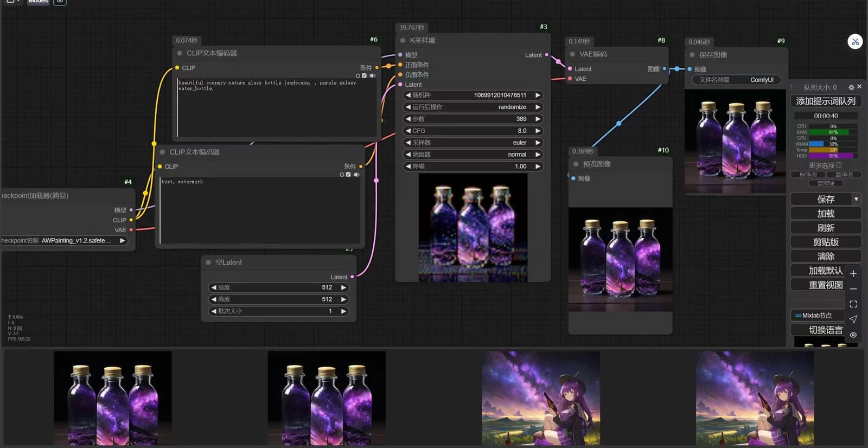
Task: Click speaker icon on positive CLIP node
Action: pyautogui.click(x=372, y=75)
